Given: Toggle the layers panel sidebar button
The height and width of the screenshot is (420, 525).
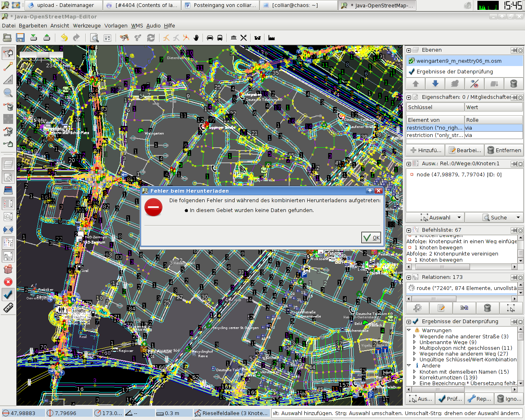Looking at the screenshot, I should click(x=8, y=164).
